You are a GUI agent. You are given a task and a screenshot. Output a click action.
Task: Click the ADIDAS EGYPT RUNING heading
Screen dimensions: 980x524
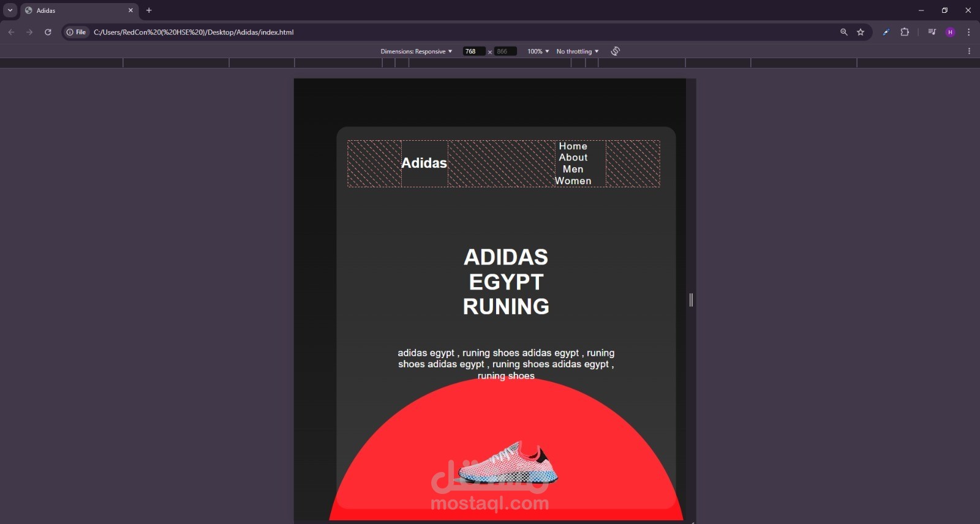tap(506, 282)
